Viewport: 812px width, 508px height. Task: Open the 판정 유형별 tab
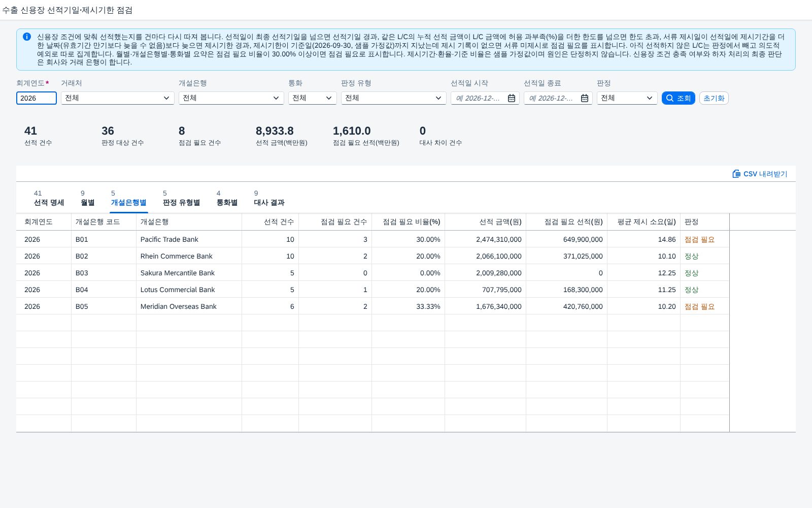(181, 198)
